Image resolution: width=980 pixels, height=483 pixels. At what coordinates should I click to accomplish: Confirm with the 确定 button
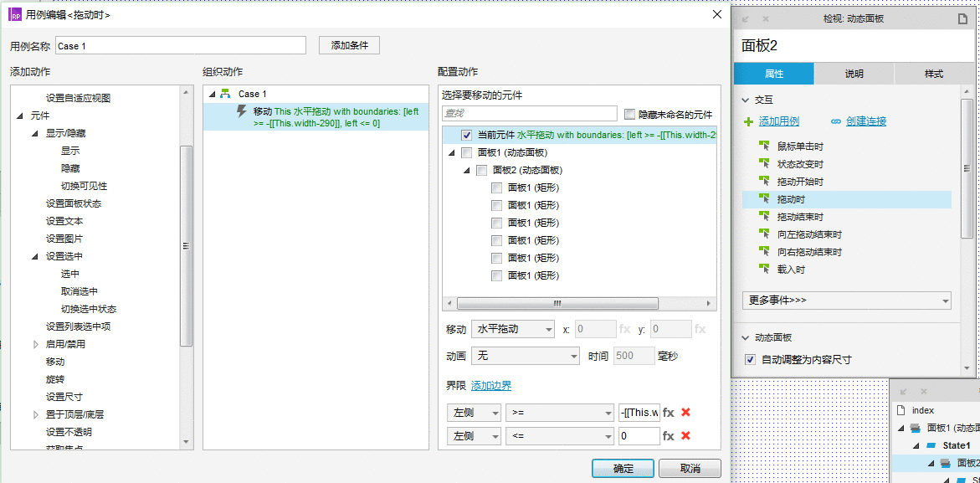[623, 469]
